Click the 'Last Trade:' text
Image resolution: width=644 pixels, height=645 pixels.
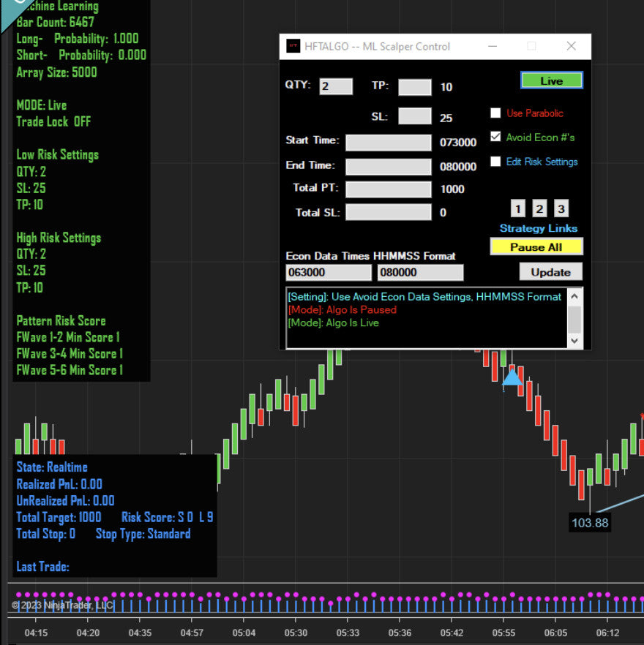coord(43,567)
